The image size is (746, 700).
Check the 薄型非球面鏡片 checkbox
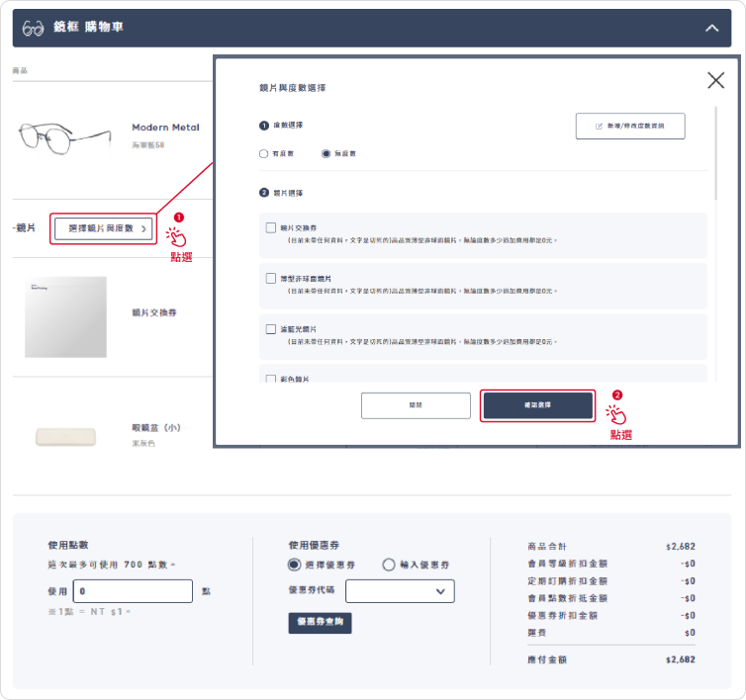(271, 279)
